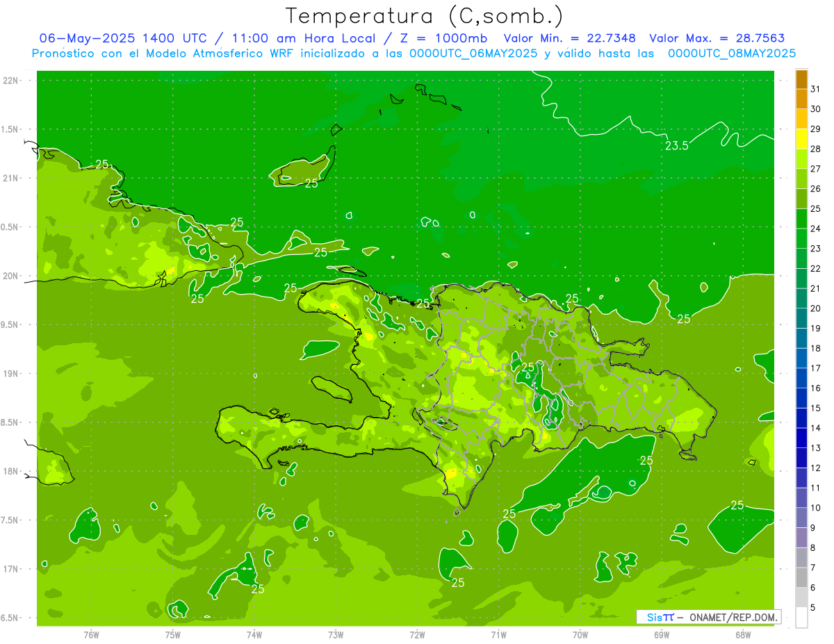Click the 20N latitude axis label
Viewport: 834px width, 644px height.
point(10,276)
